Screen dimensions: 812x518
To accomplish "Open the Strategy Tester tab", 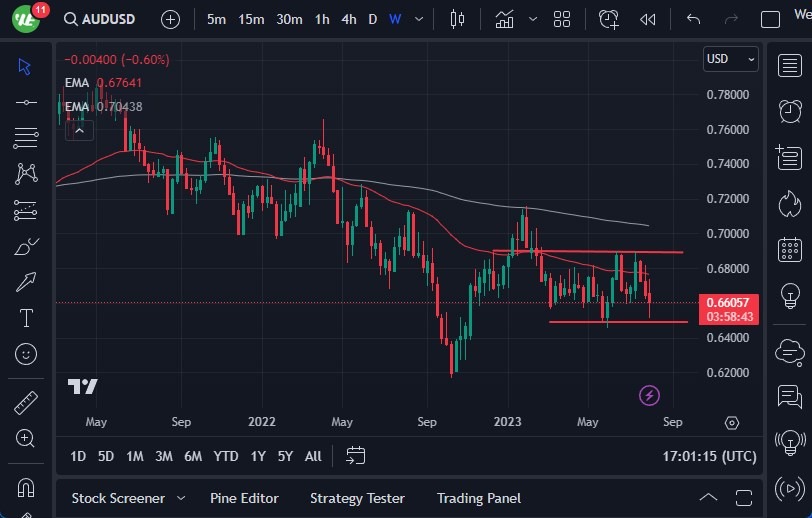I will [x=357, y=498].
